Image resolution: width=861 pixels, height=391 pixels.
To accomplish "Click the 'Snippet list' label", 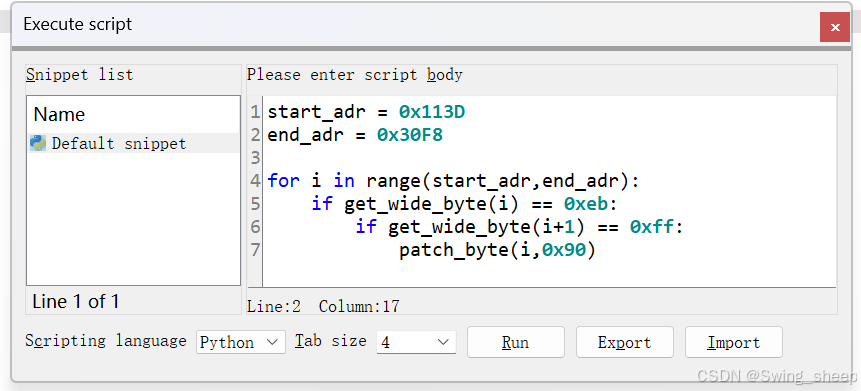I will (x=80, y=75).
